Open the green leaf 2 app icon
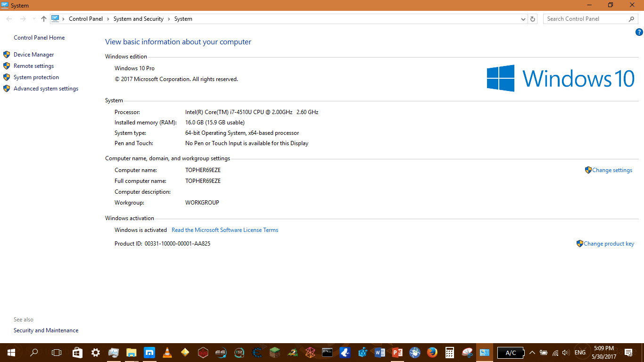This screenshot has height=362, width=644. pyautogui.click(x=292, y=353)
